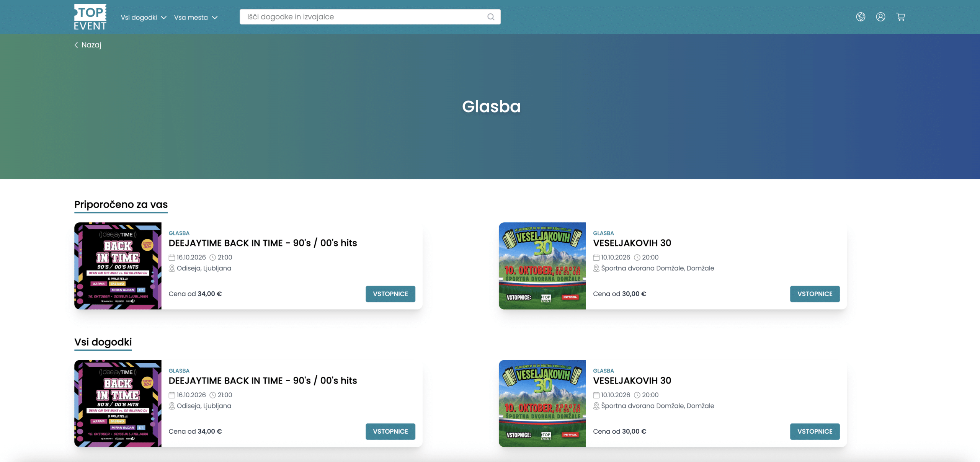
Task: Open VESELJAKOVIH 30 title under Vsi dogodki
Action: [x=632, y=380]
